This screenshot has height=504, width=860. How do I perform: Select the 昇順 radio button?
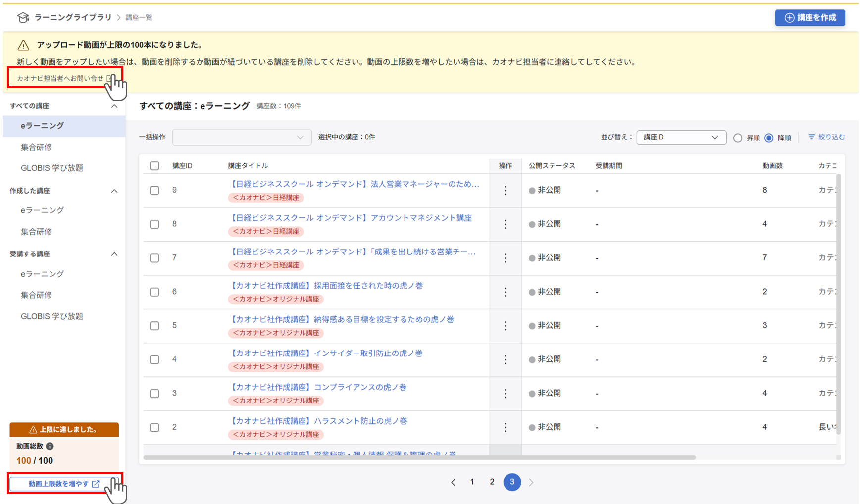pyautogui.click(x=738, y=138)
